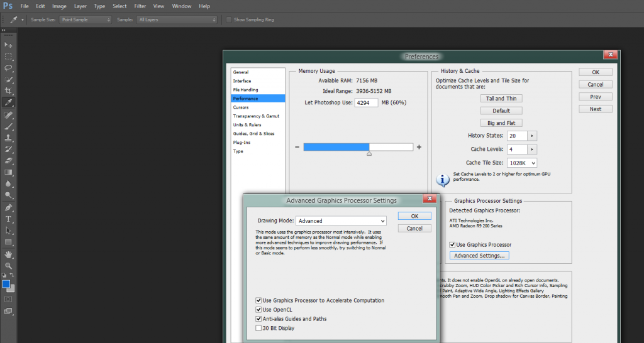Click the info icon in History & Cache
644x343 pixels.
442,179
